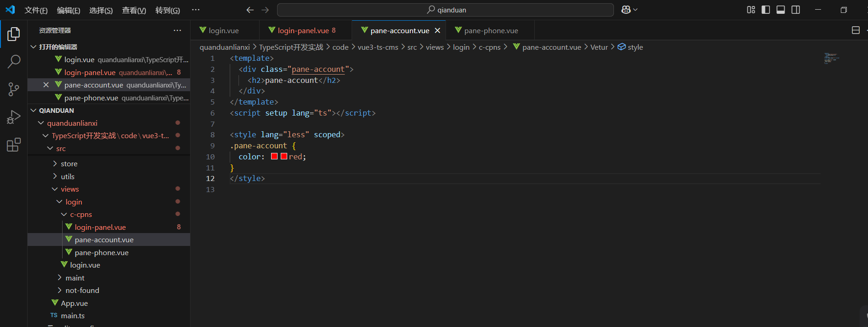Click the c-cpns breadcrumb segment

pos(490,47)
